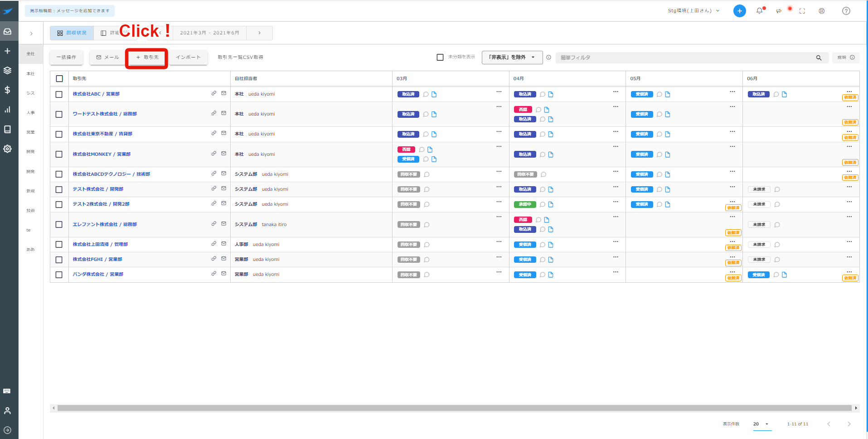Viewport: 868px width, 439px height.
Task: Open the settings gear in sidebar
Action: point(7,149)
